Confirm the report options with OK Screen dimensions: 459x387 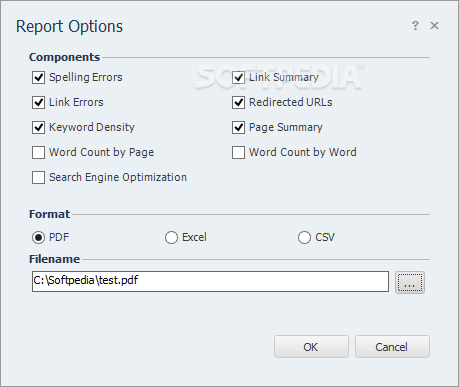click(311, 347)
